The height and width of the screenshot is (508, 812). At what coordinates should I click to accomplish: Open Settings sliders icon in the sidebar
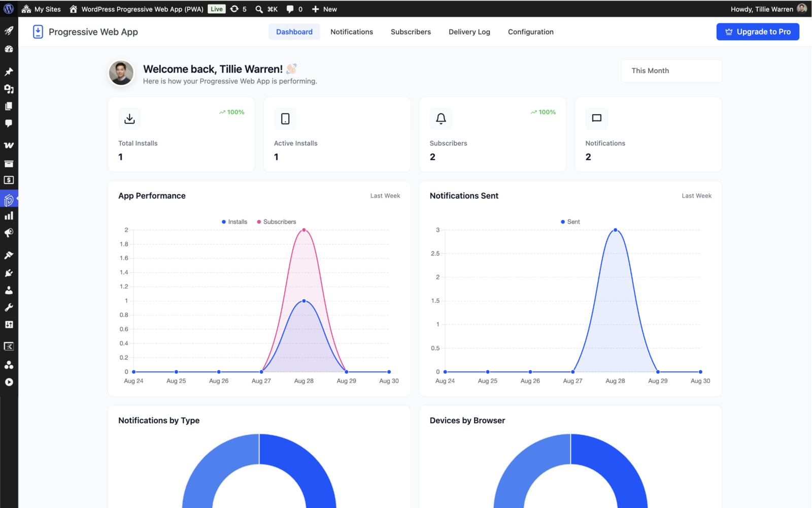coord(9,325)
